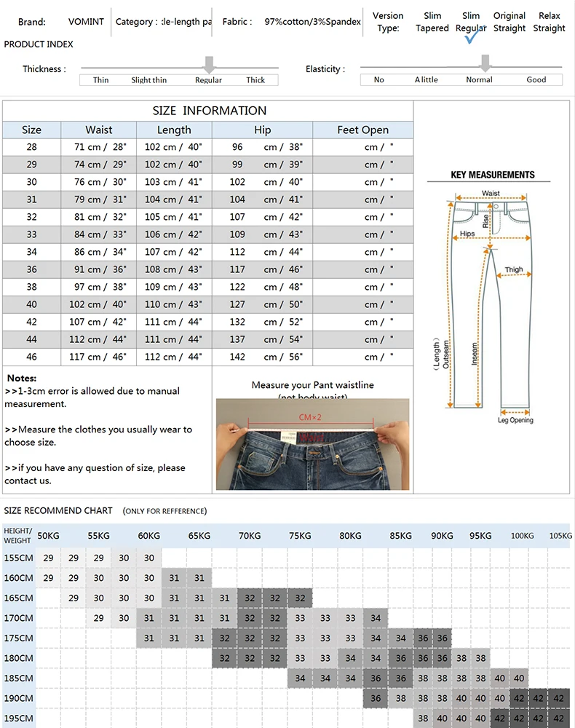Click the blue checkmark on Slim Regular
The width and height of the screenshot is (575, 728).
(x=475, y=34)
